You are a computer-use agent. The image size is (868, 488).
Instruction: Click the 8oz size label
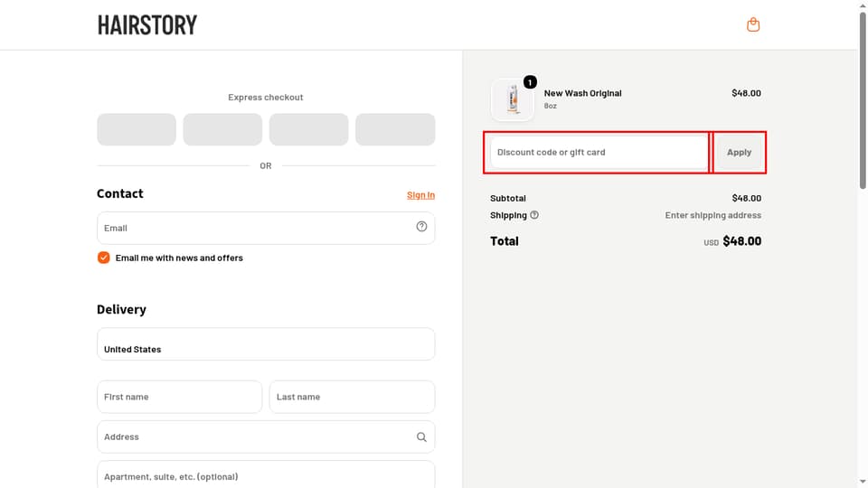tap(551, 106)
